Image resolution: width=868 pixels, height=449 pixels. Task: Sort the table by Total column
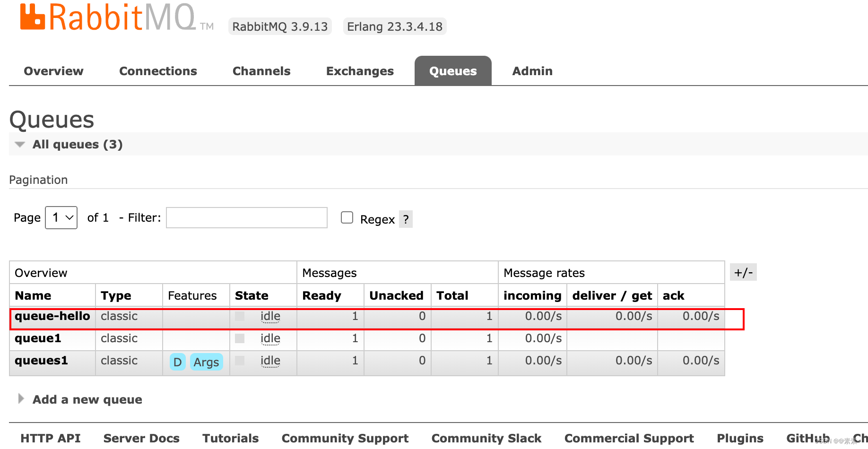coord(452,296)
